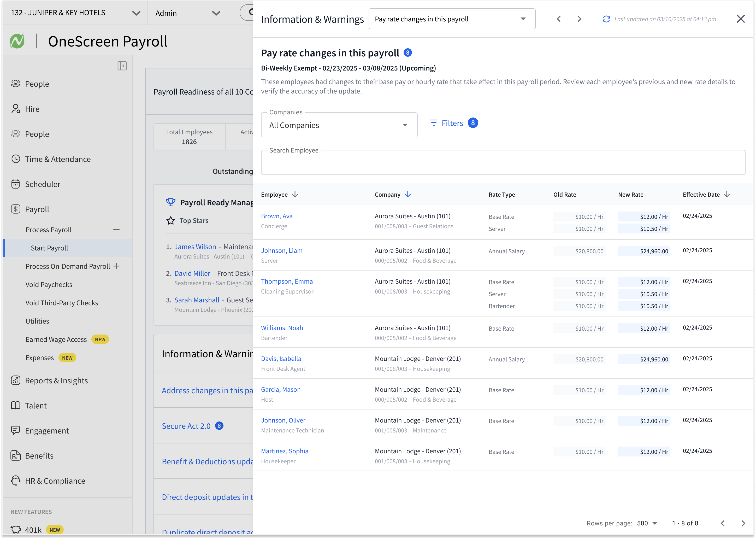The height and width of the screenshot is (539, 756).
Task: Click the New Rate column header
Action: coord(631,195)
